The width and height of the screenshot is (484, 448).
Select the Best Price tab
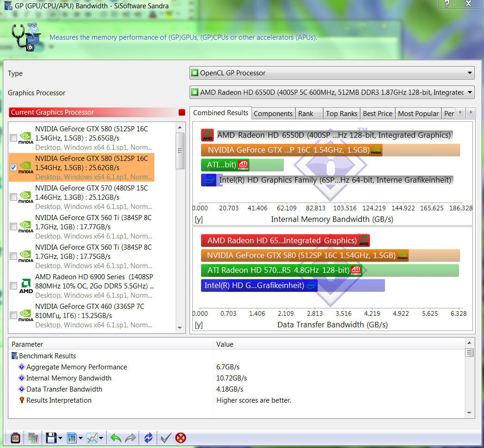pos(378,114)
